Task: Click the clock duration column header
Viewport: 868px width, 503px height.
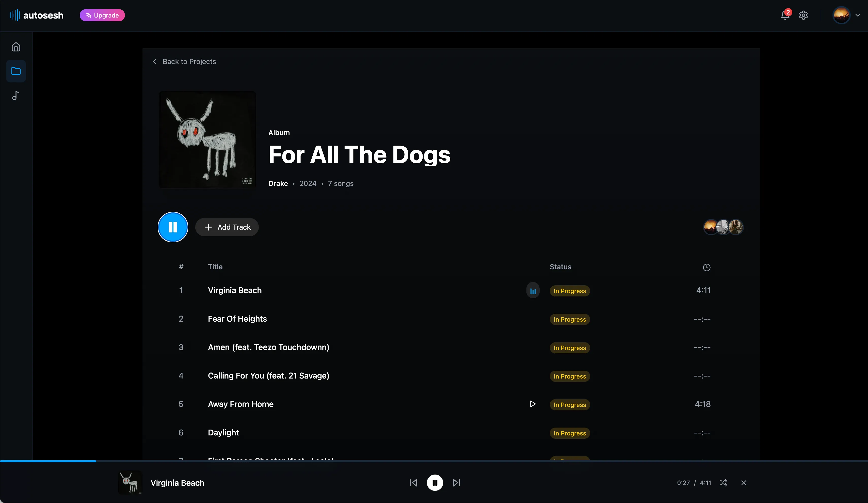Action: pyautogui.click(x=706, y=267)
